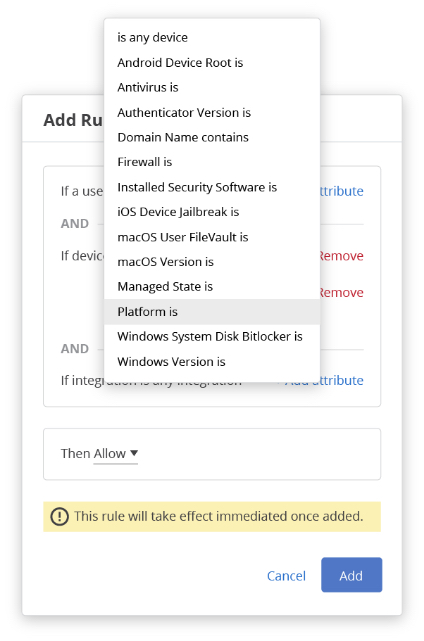Select 'Firewall is' option
Image resolution: width=424 pixels, height=641 pixels.
tap(212, 162)
